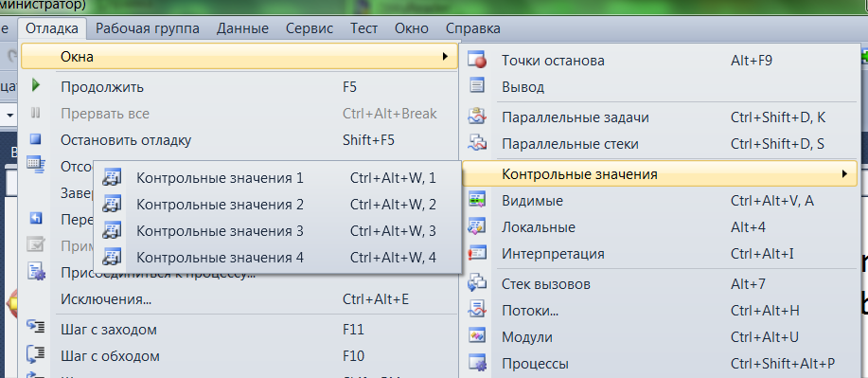Select Локальные window entry
868x378 pixels.
(x=660, y=227)
